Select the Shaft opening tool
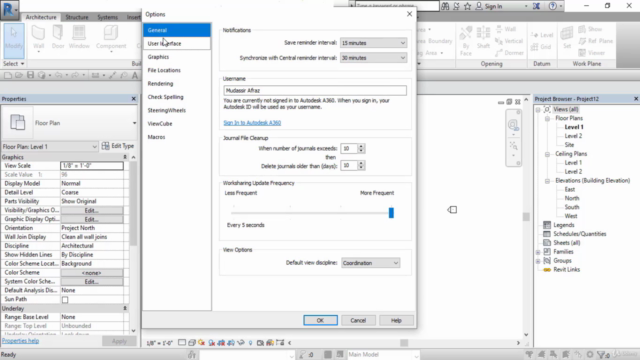The height and width of the screenshot is (360, 640). click(x=483, y=38)
